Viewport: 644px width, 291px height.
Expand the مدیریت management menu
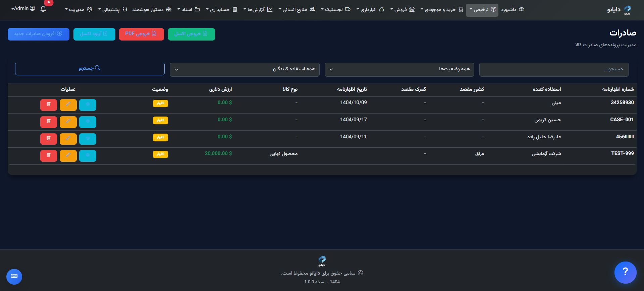[78, 10]
